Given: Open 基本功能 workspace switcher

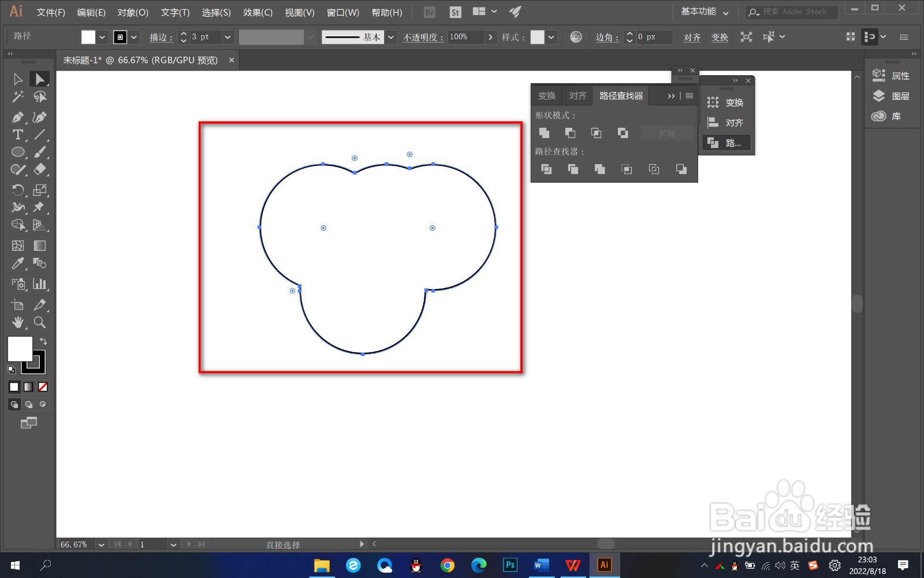Looking at the screenshot, I should click(x=705, y=12).
